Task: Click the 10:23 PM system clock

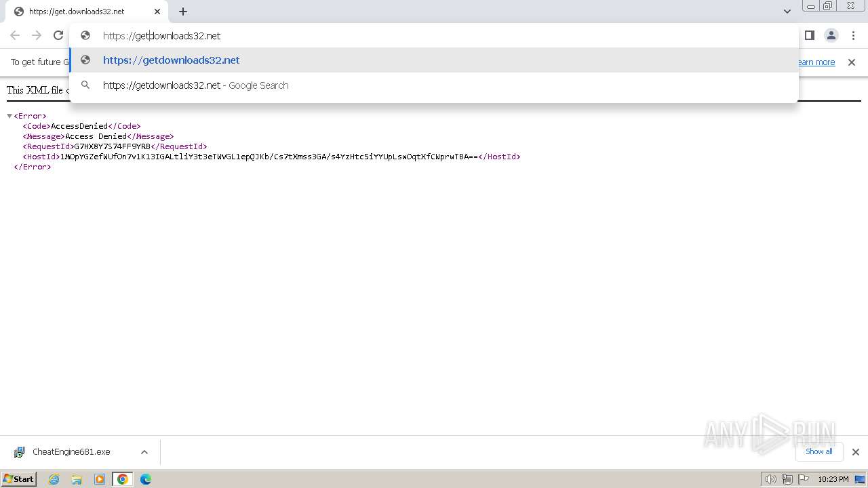Action: pyautogui.click(x=833, y=479)
